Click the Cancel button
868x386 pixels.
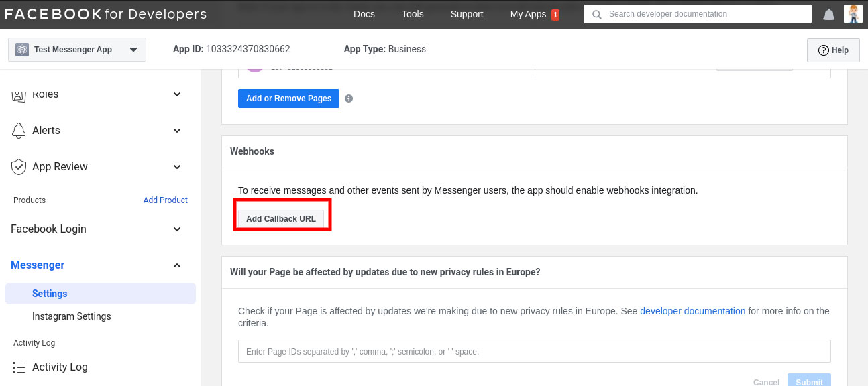pos(766,382)
